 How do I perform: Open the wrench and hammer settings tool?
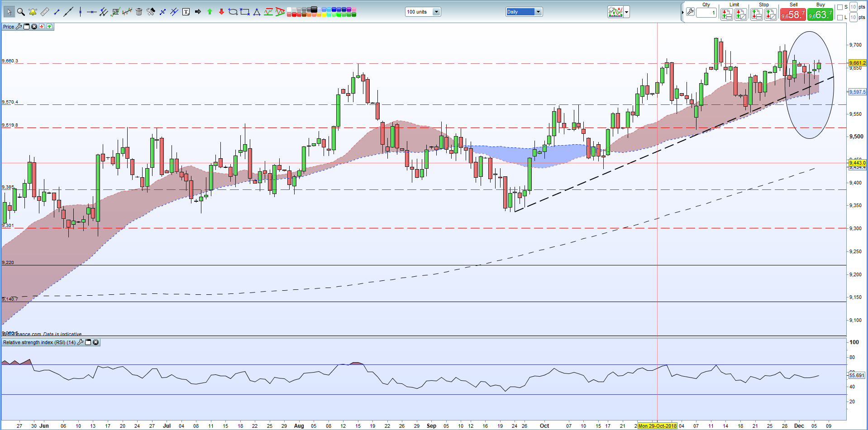coord(151,12)
